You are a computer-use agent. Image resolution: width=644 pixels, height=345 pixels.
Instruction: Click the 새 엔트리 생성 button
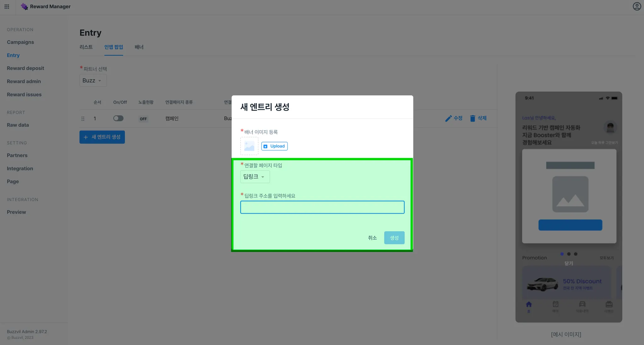point(102,137)
